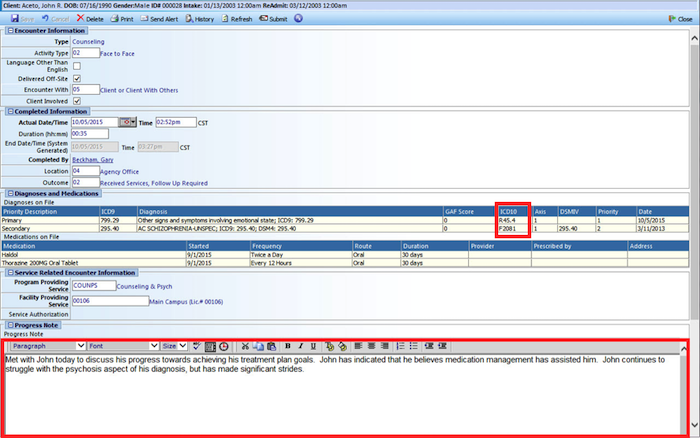Toggle italic formatting in progress note
The image size is (700, 438).
pos(300,346)
